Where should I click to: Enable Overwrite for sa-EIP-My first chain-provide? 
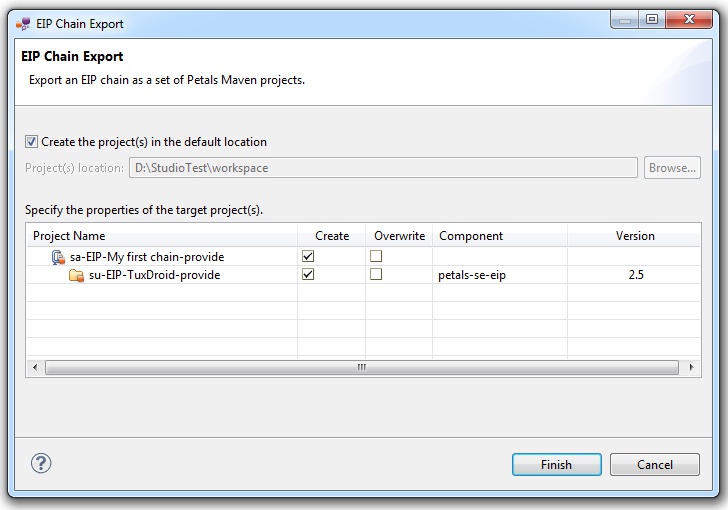pyautogui.click(x=376, y=257)
